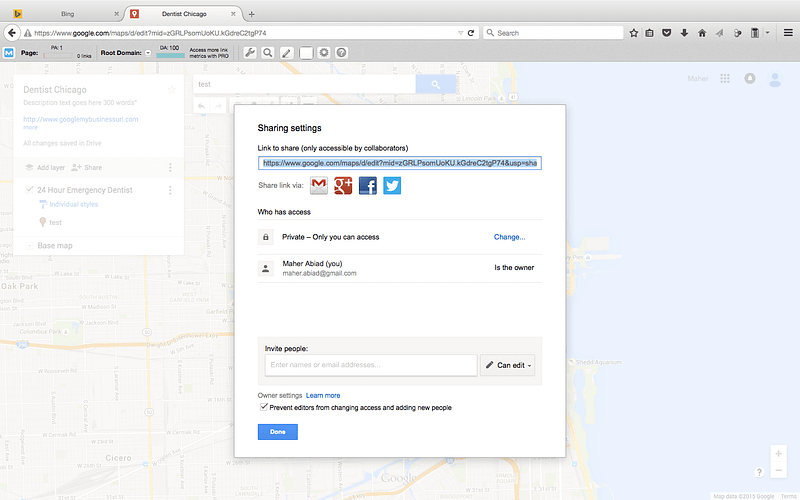Click the trash bin extension icon
Screen dimensions: 800x500
pos(755,33)
